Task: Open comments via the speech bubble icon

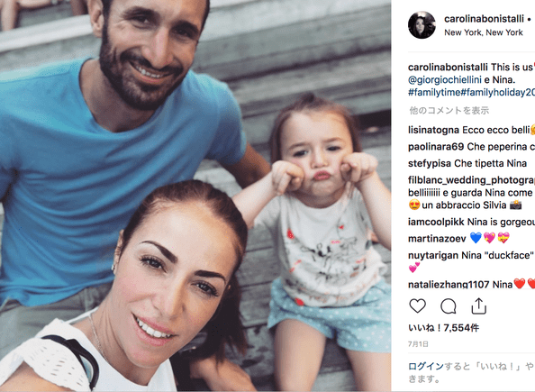Action: tap(448, 306)
